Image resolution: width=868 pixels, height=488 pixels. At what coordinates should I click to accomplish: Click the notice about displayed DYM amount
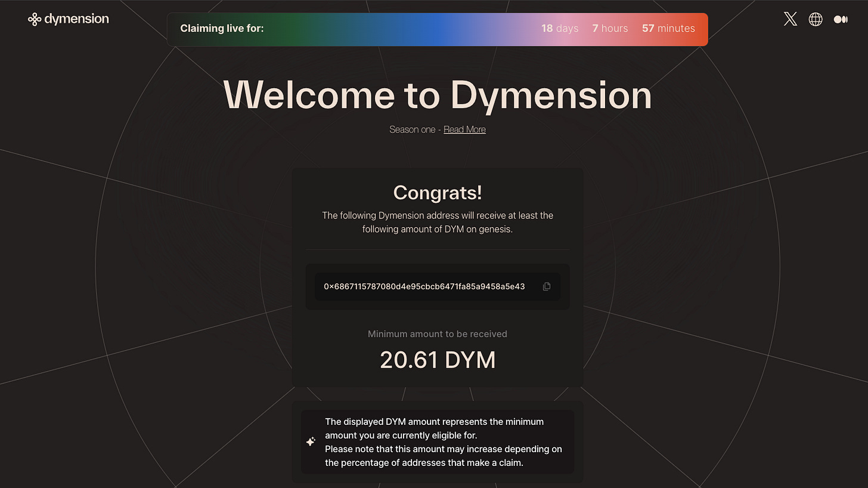444,442
